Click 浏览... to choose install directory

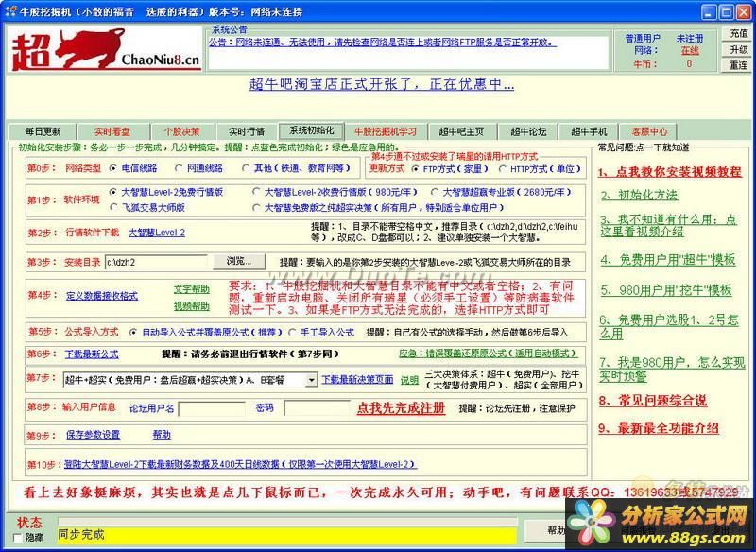(239, 261)
